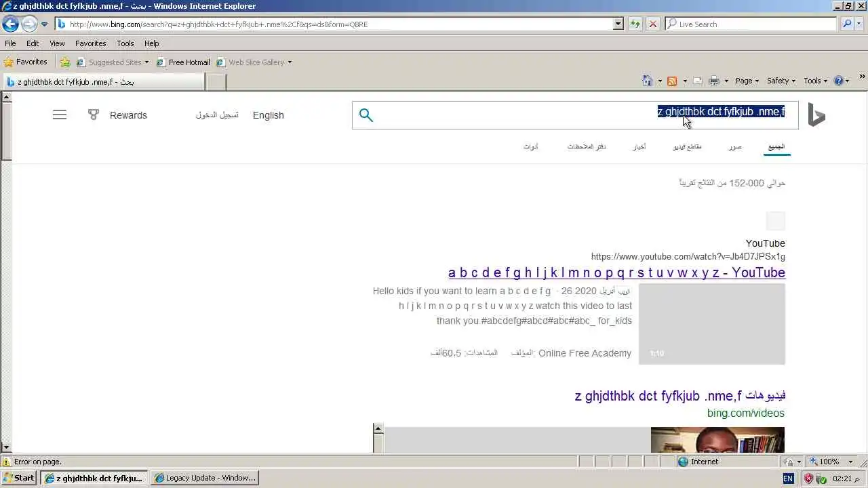Screen dimensions: 868x488
Task: Click the Arabic sign-in link
Action: point(217,115)
